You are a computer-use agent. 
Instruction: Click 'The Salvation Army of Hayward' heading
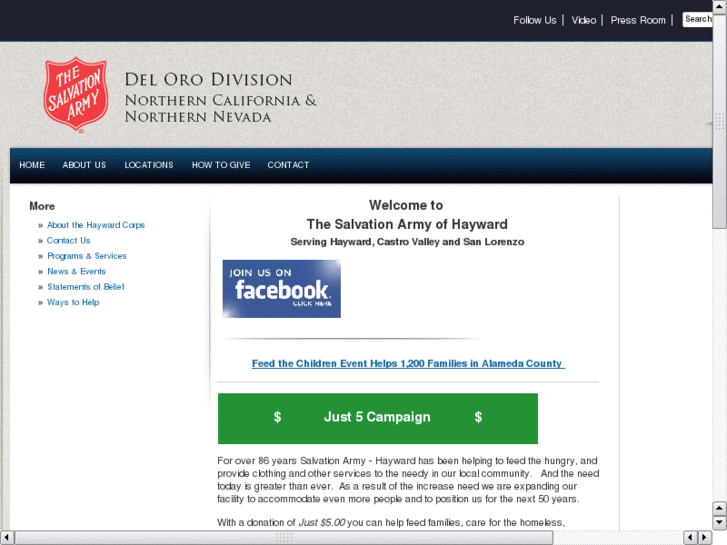coord(407,224)
